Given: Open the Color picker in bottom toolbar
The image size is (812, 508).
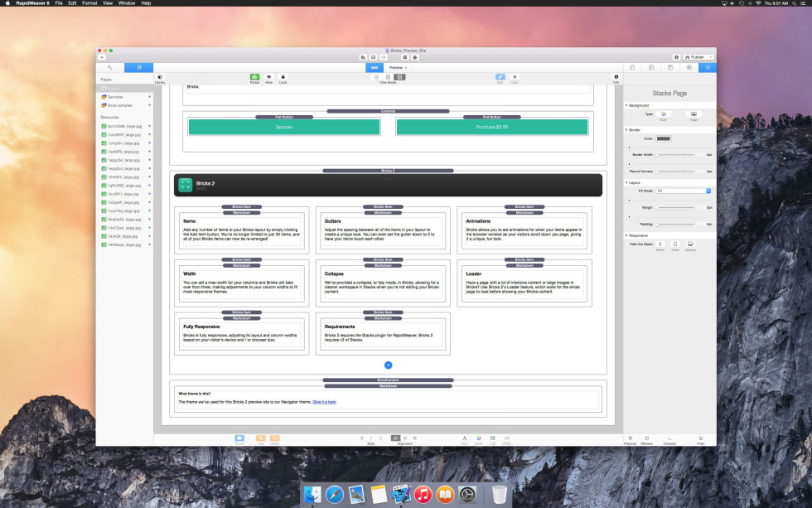Looking at the screenshot, I should point(479,438).
